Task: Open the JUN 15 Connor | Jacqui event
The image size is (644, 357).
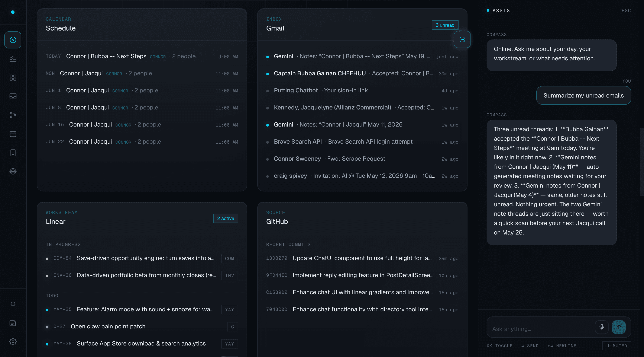Action: 142,125
